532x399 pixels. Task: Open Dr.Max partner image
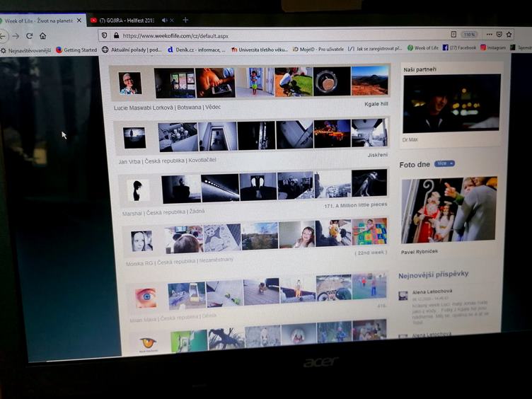(x=451, y=103)
